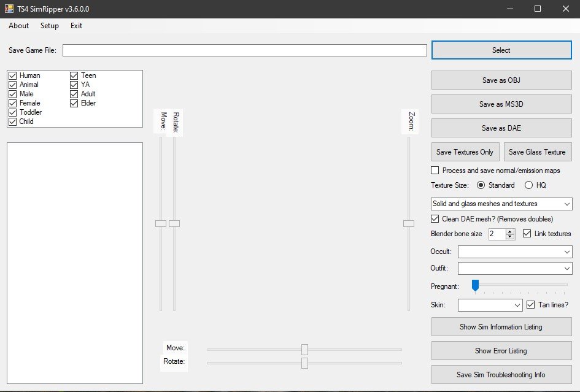
Task: Click the vertical Zoom slider thumb
Action: click(408, 224)
